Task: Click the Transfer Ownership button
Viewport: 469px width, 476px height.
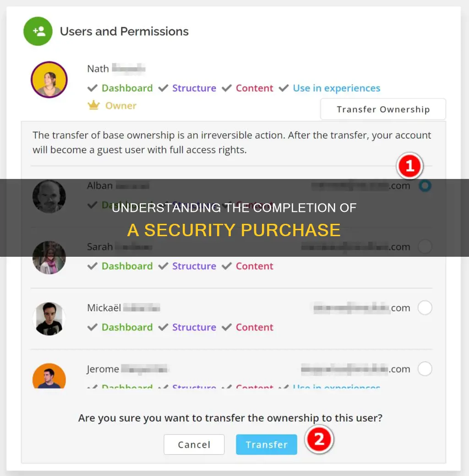Action: click(x=383, y=109)
